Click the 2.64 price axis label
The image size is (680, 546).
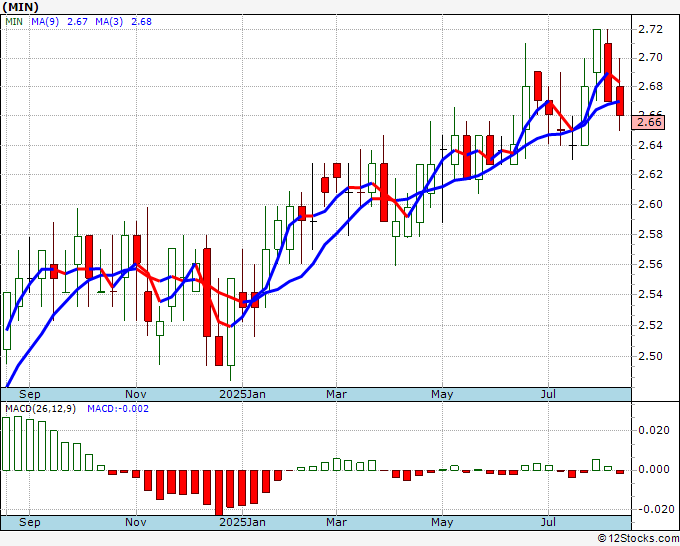pos(650,145)
